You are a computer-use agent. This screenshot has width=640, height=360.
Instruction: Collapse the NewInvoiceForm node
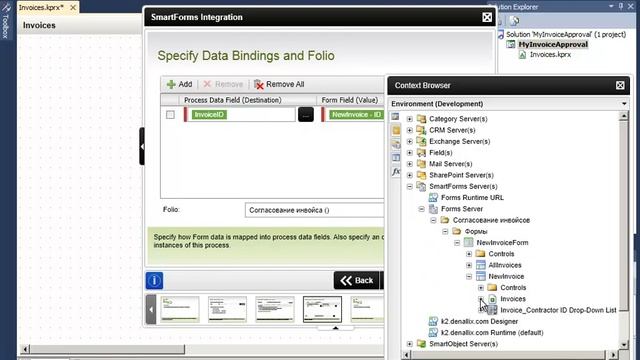point(457,242)
